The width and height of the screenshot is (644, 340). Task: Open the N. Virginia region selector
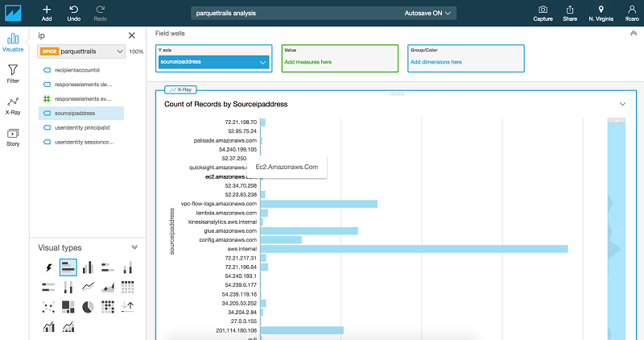601,13
